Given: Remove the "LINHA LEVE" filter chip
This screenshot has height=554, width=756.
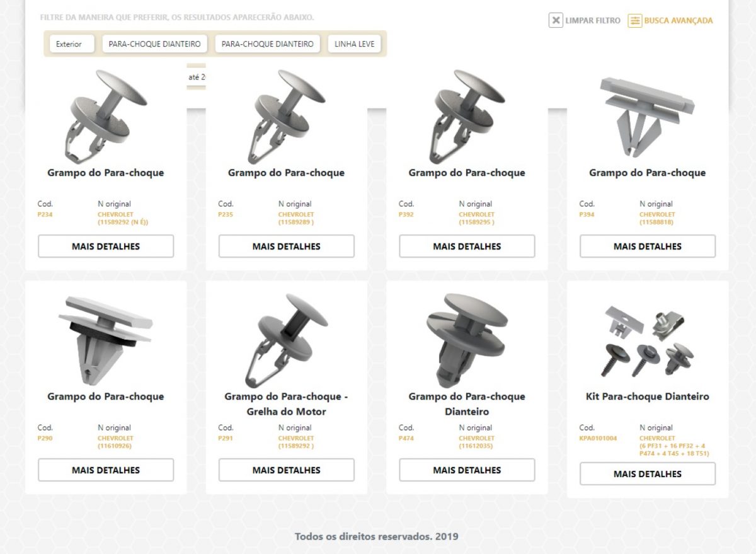Looking at the screenshot, I should [x=353, y=43].
